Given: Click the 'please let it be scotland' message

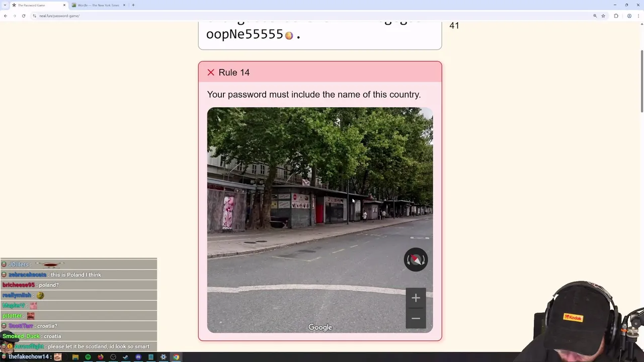Looking at the screenshot, I should [x=99, y=346].
